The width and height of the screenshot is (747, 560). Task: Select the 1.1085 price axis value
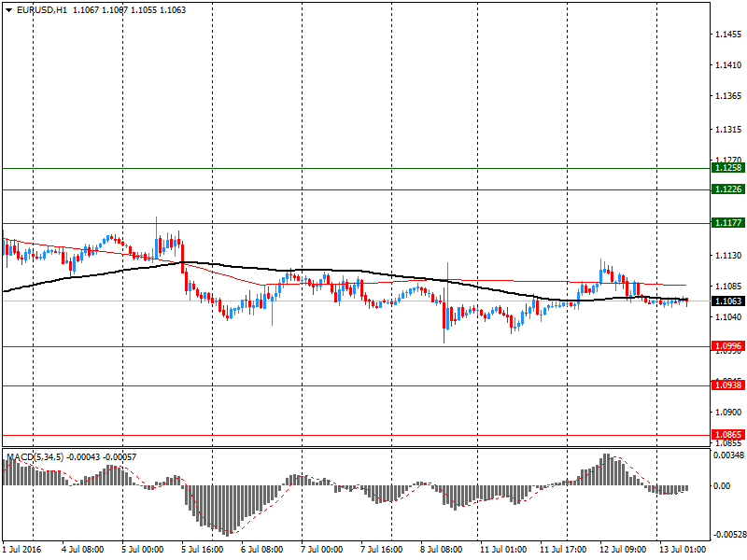pos(728,287)
